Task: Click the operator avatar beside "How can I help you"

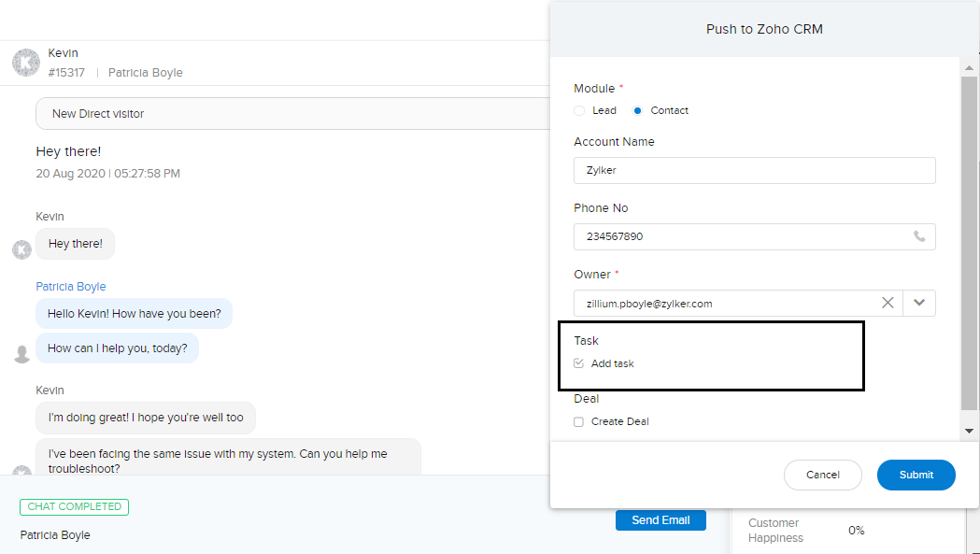Action: [x=21, y=353]
